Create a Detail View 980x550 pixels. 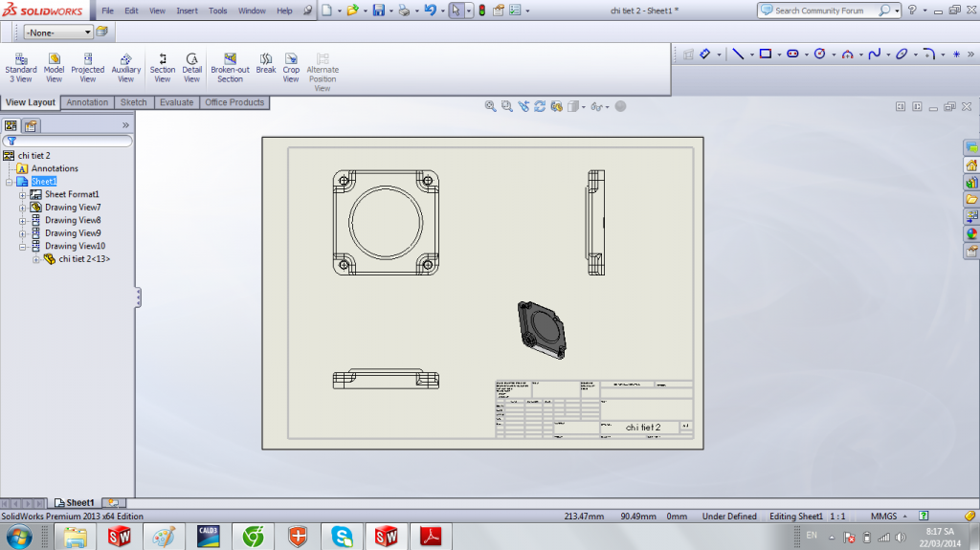tap(191, 68)
